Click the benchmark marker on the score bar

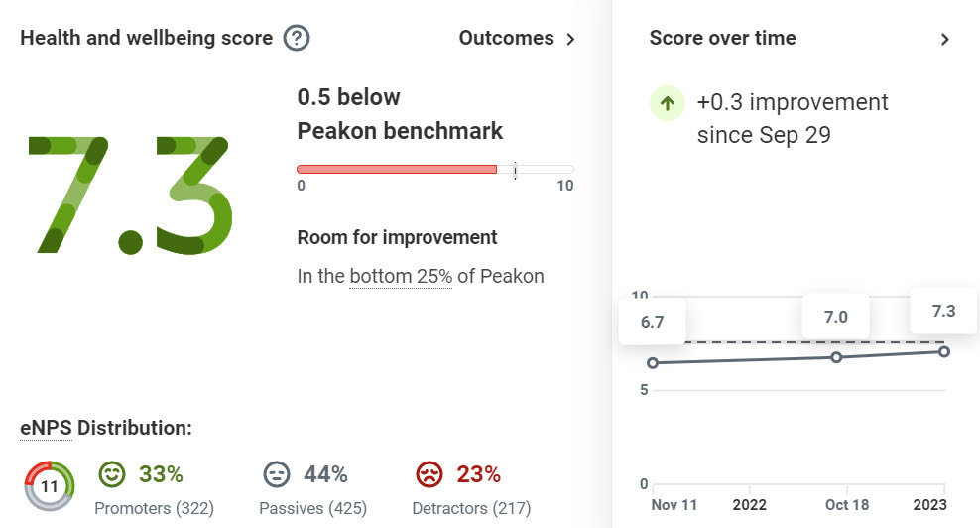pyautogui.click(x=515, y=170)
